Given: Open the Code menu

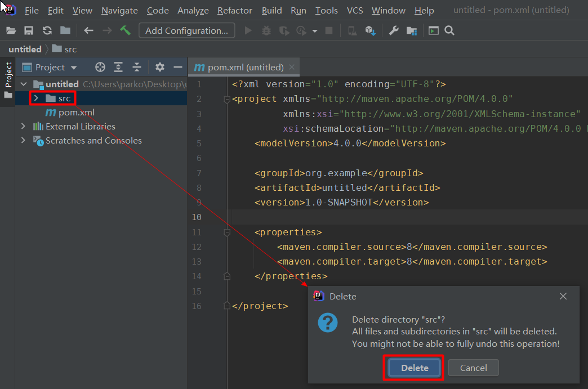Looking at the screenshot, I should [x=158, y=11].
